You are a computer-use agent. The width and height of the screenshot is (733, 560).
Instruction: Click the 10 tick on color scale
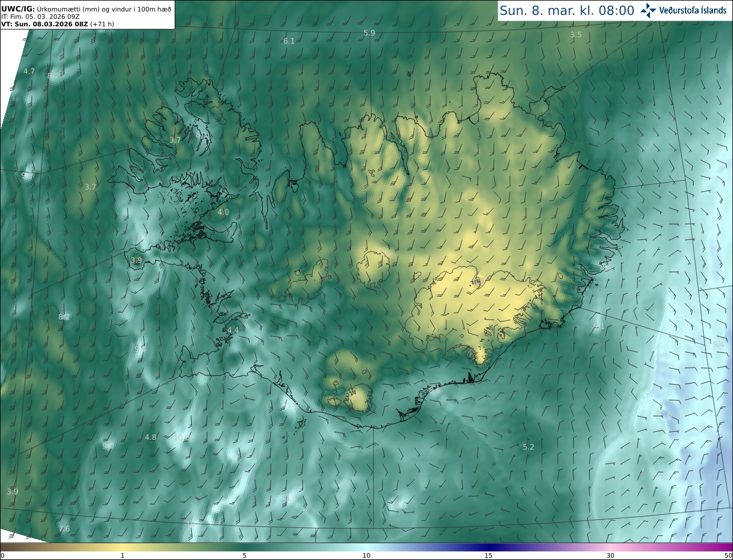pos(366,555)
